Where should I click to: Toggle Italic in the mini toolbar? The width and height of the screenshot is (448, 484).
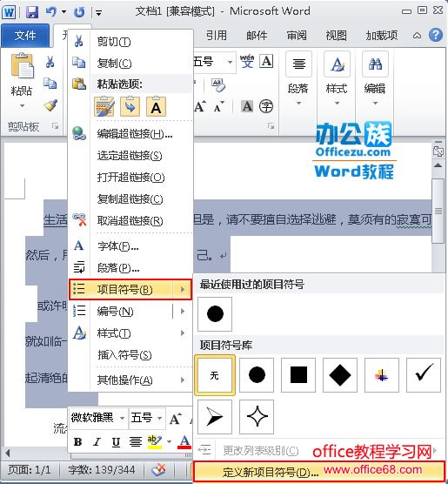(x=97, y=442)
